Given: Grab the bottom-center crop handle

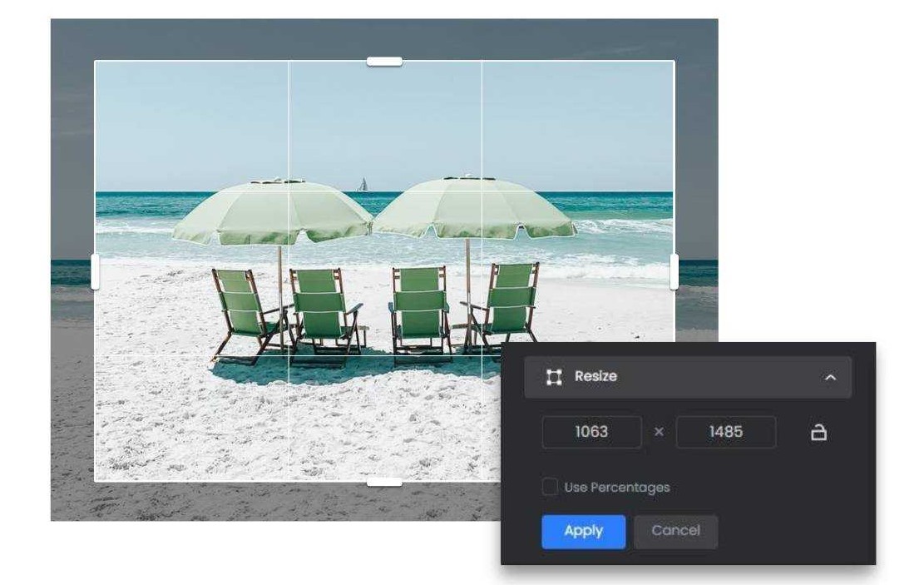Looking at the screenshot, I should pos(384,482).
